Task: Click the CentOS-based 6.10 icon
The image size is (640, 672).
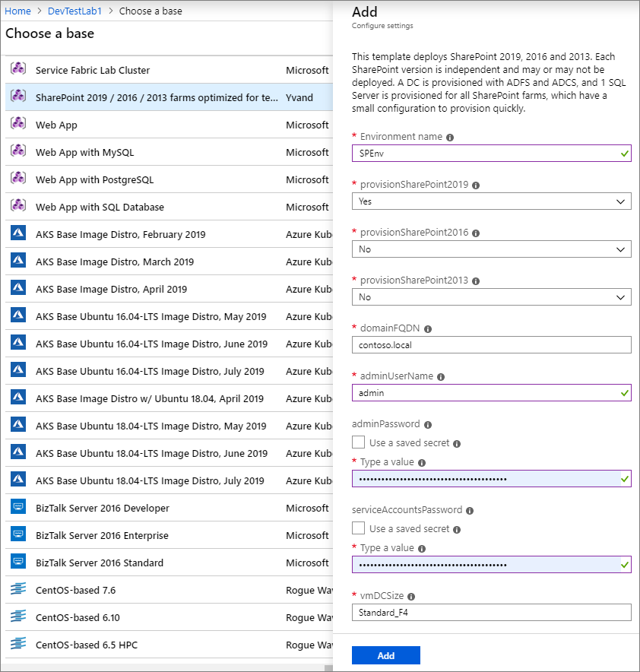Action: [18, 617]
